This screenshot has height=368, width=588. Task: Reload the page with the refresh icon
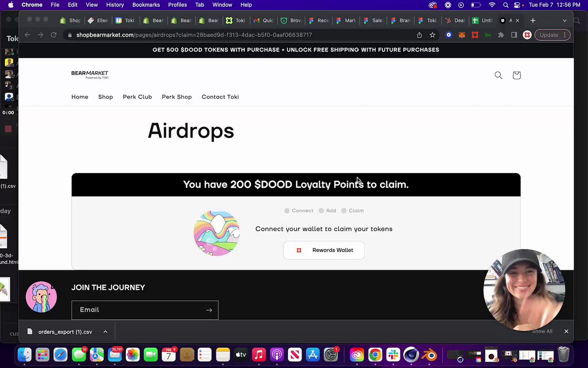pyautogui.click(x=53, y=35)
